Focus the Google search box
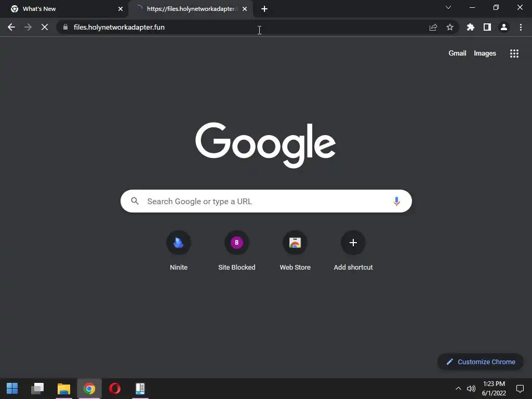 coord(266,201)
